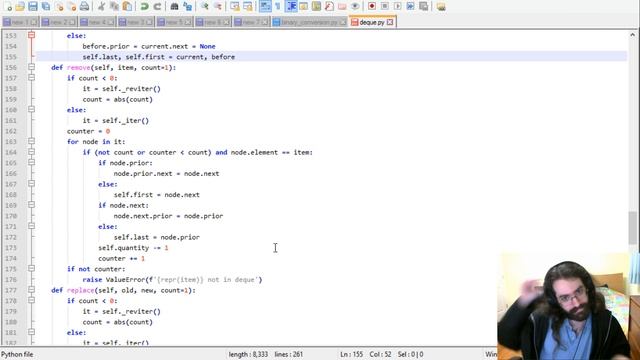Click 'Ln : 155' in status bar
The width and height of the screenshot is (640, 360).
click(x=351, y=354)
